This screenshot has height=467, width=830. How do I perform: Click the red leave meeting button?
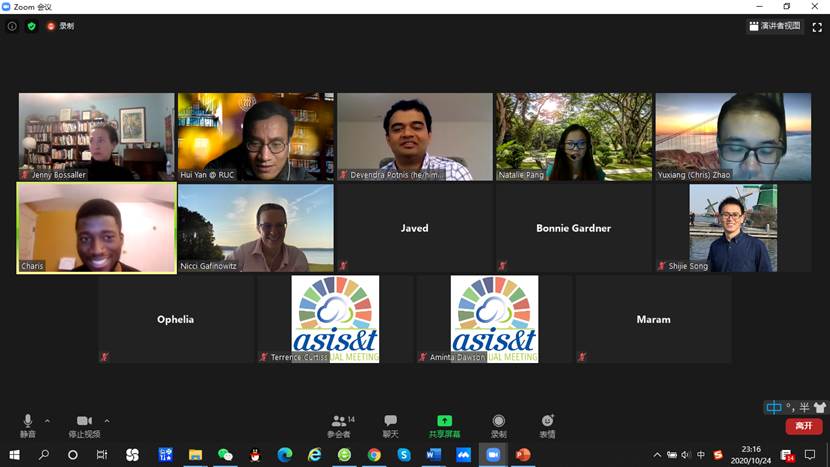pyautogui.click(x=804, y=426)
